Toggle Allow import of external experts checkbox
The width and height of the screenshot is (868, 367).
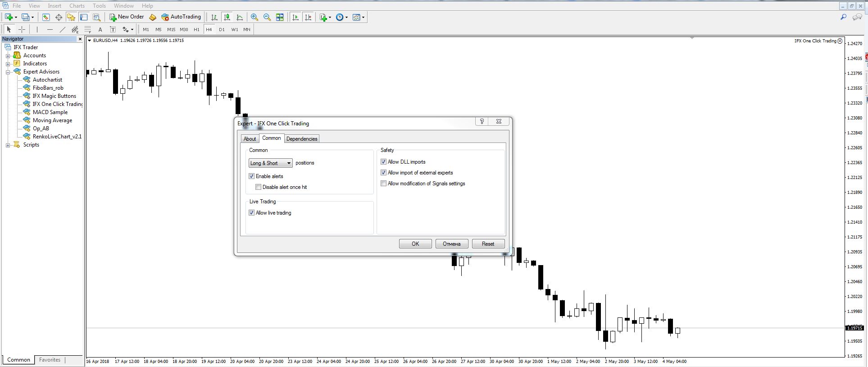(384, 173)
